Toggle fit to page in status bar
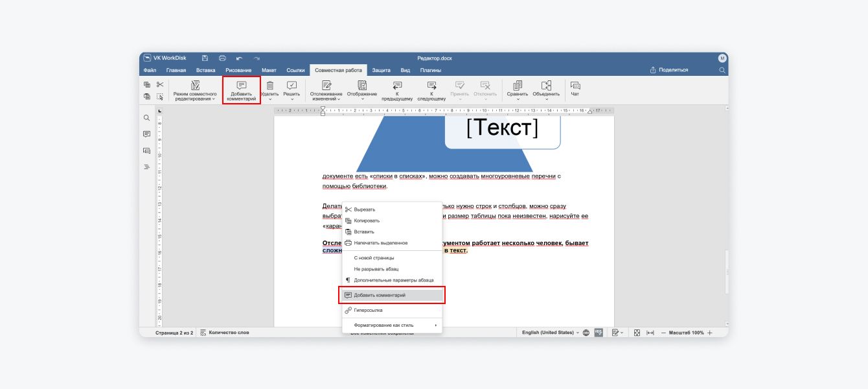The width and height of the screenshot is (868, 389). tap(637, 333)
